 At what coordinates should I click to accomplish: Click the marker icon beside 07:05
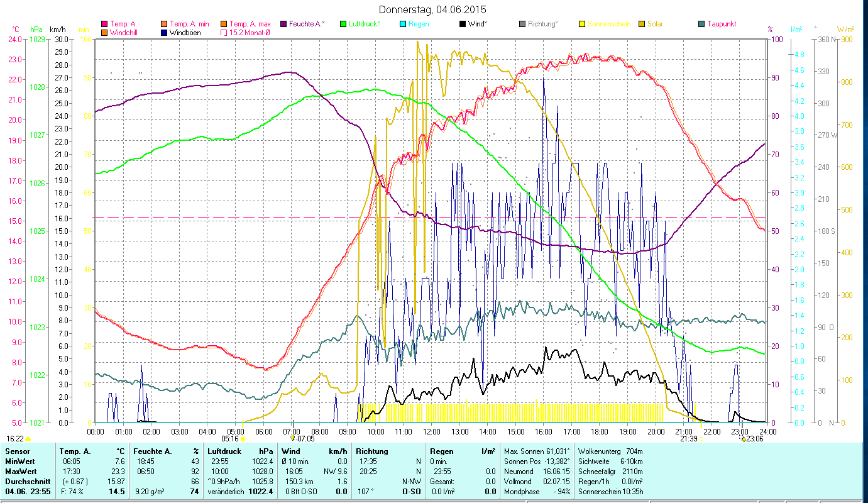[293, 439]
